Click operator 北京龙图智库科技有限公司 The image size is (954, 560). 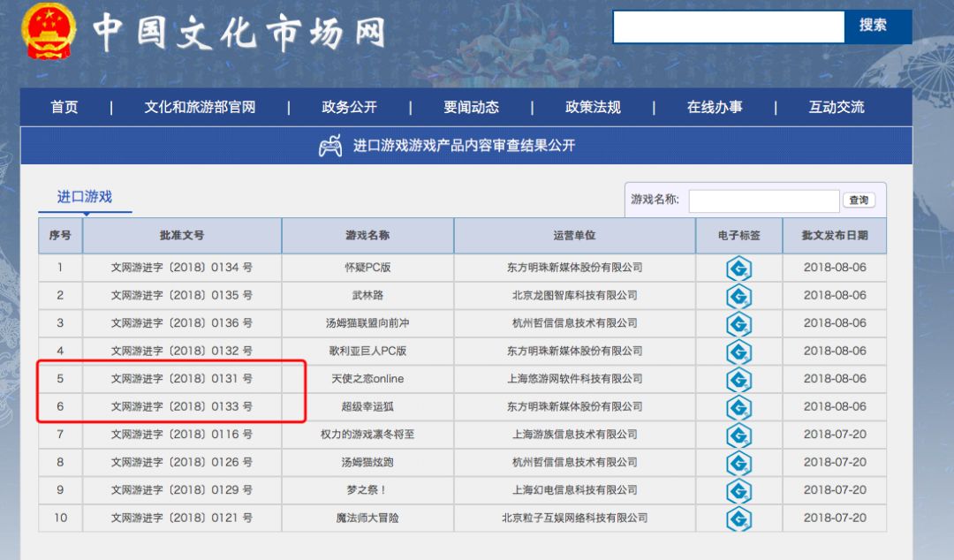(574, 295)
